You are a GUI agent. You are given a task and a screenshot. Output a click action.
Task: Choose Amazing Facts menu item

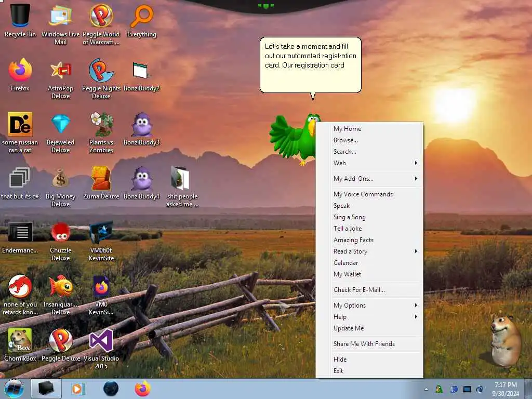pos(370,240)
